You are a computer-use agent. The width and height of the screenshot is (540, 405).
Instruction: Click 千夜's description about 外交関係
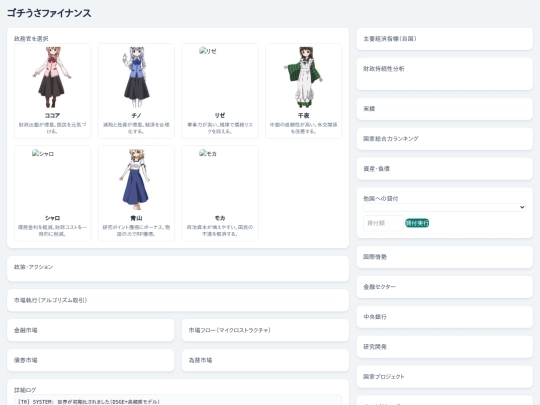coord(303,128)
